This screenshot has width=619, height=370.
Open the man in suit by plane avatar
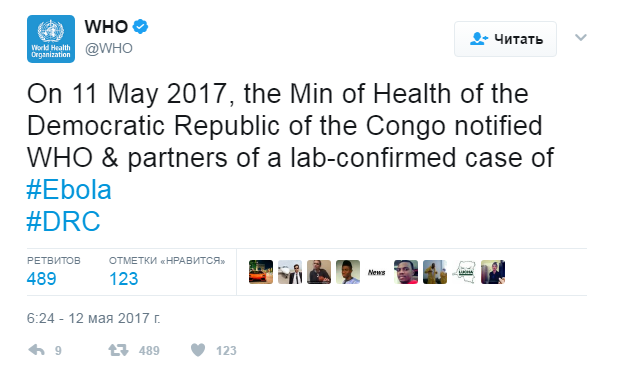(x=290, y=272)
